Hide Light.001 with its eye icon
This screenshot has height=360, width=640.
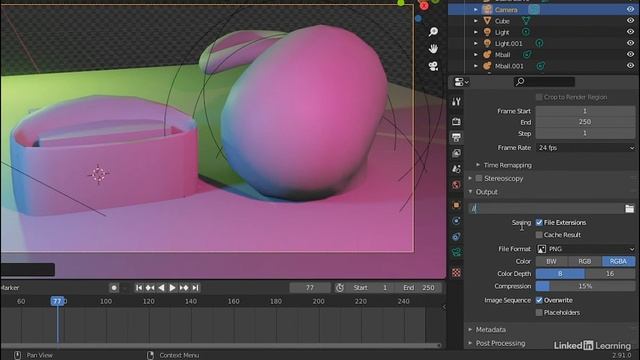[630, 43]
